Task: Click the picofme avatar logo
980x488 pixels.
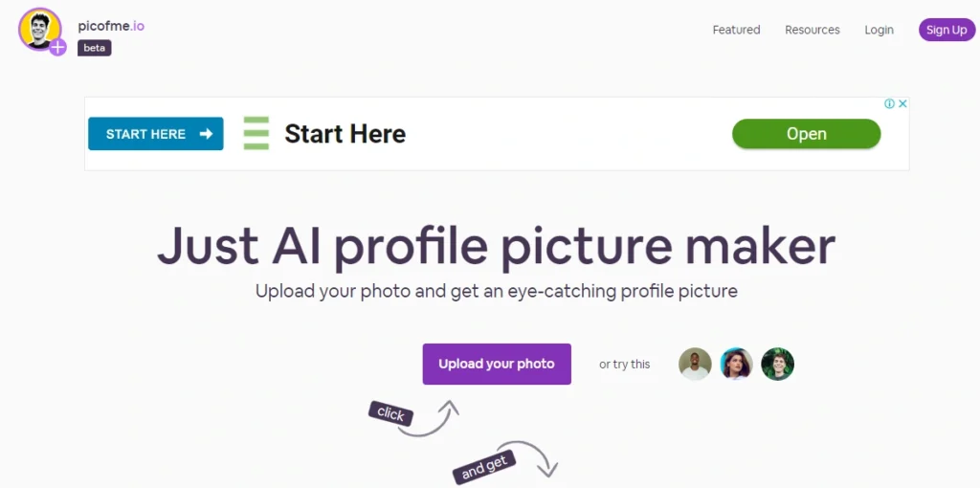Action: pos(38,29)
